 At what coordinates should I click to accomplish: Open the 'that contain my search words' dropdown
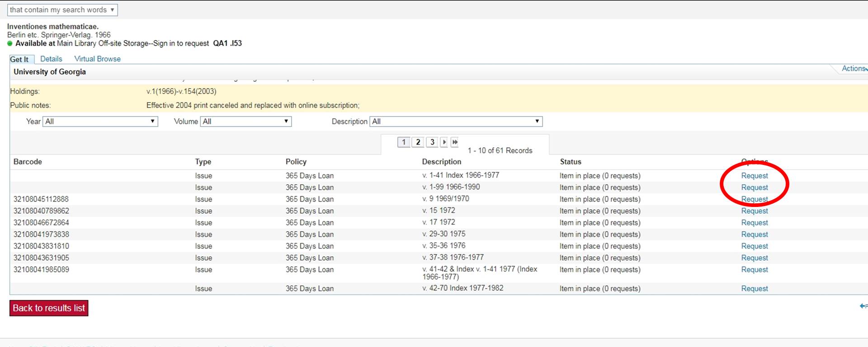62,10
